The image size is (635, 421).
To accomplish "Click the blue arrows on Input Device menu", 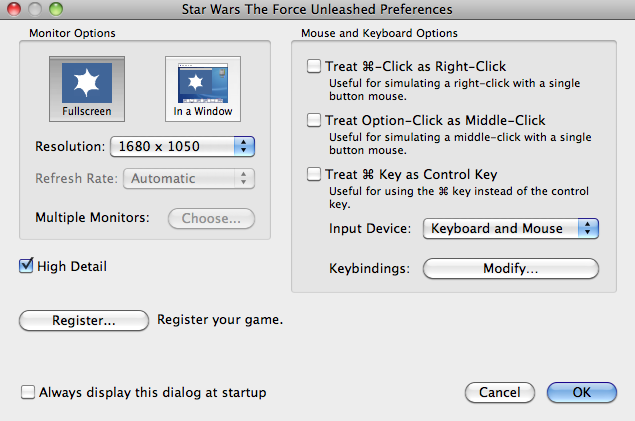I will pos(588,229).
